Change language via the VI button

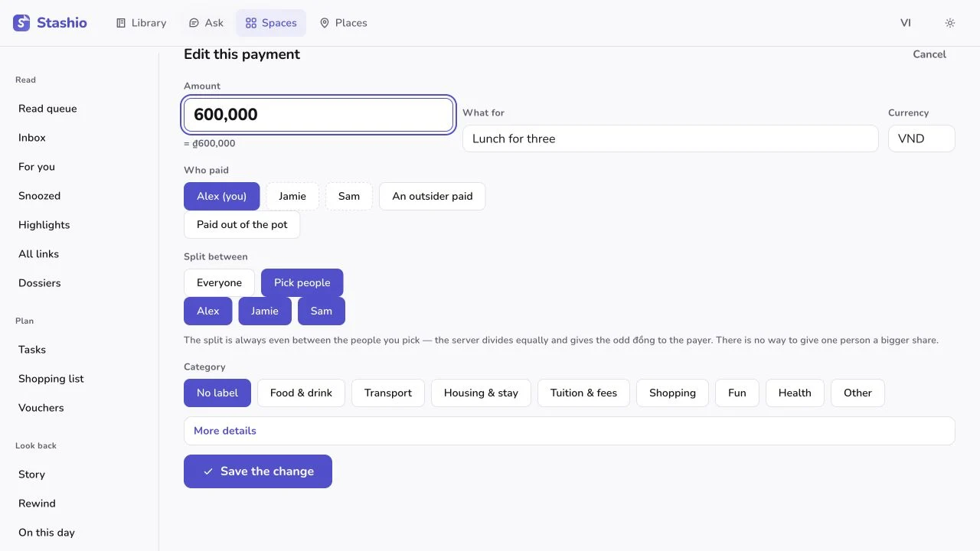(906, 23)
